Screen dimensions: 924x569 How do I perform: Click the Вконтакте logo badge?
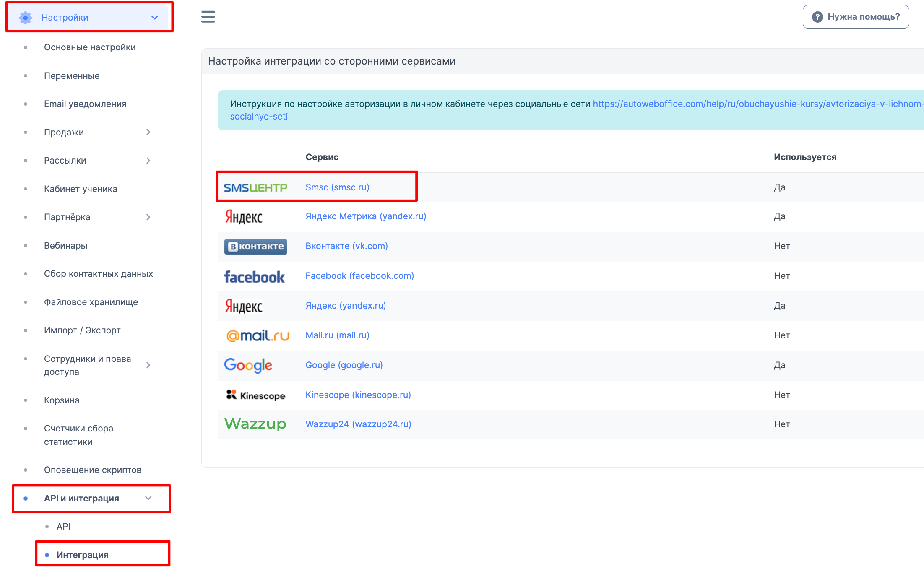255,247
